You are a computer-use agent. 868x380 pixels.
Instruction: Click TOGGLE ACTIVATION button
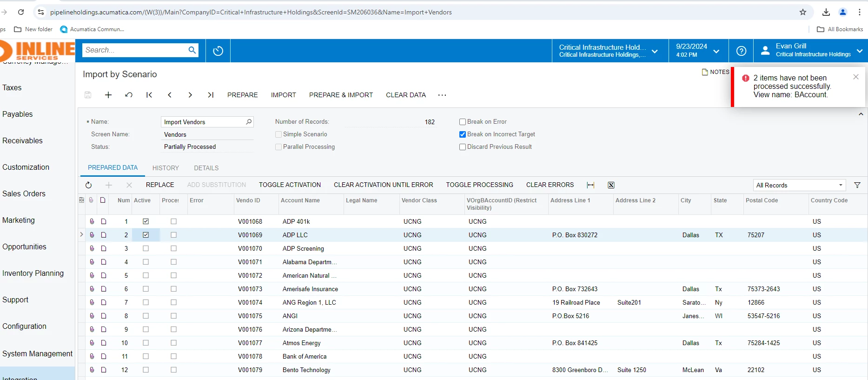pos(290,185)
